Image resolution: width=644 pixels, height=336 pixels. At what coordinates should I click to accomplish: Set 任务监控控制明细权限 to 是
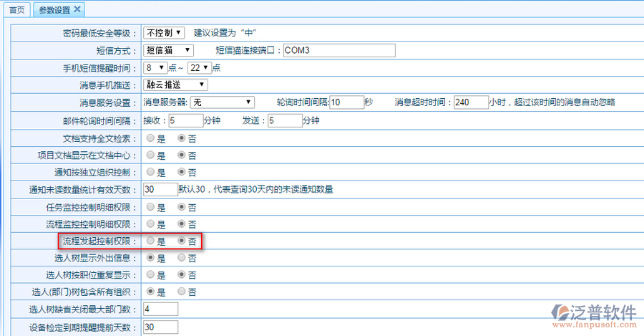151,207
